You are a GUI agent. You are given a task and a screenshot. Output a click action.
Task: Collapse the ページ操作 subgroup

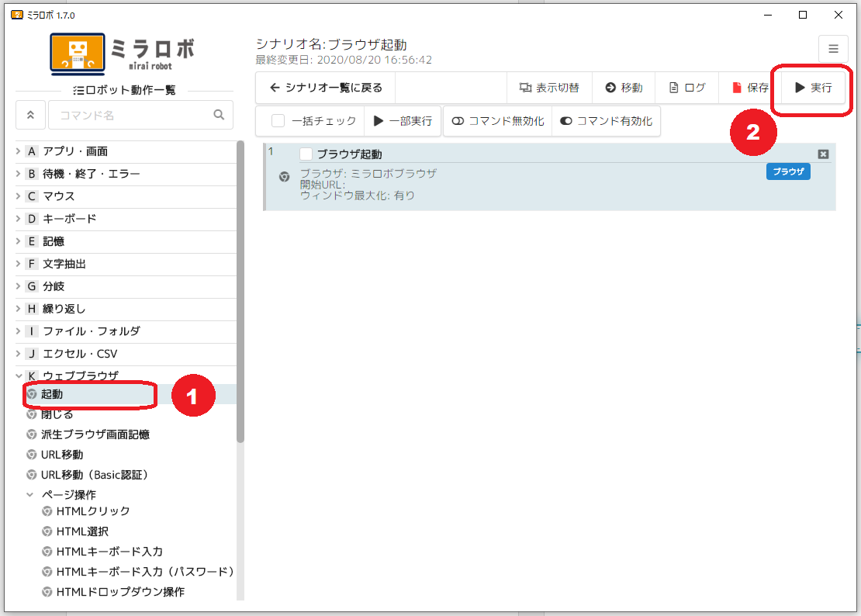(30, 494)
